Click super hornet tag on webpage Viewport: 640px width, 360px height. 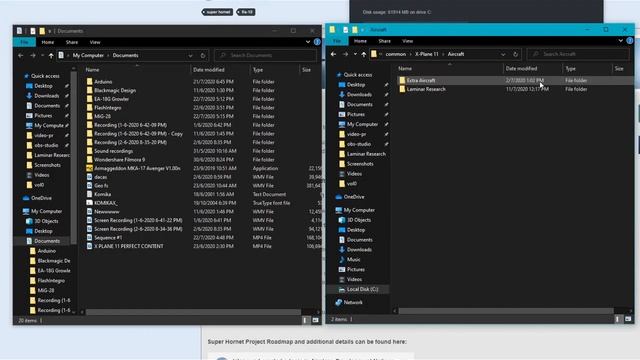(x=218, y=12)
